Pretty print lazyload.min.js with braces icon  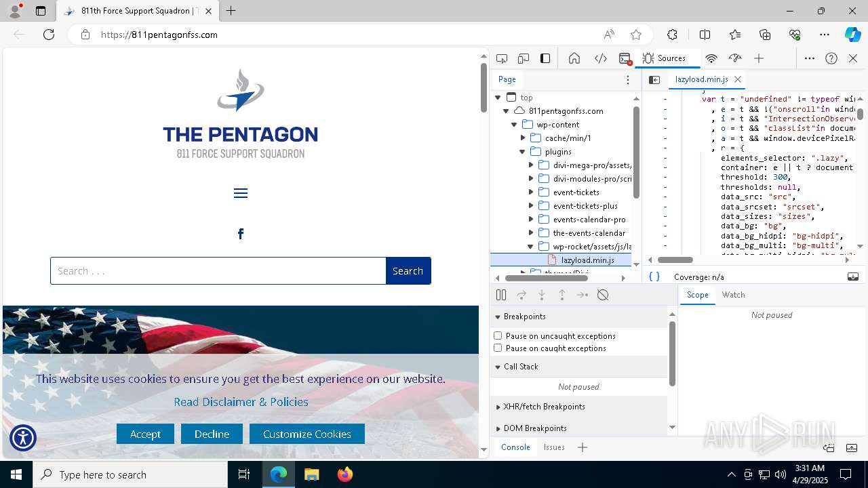tap(654, 277)
